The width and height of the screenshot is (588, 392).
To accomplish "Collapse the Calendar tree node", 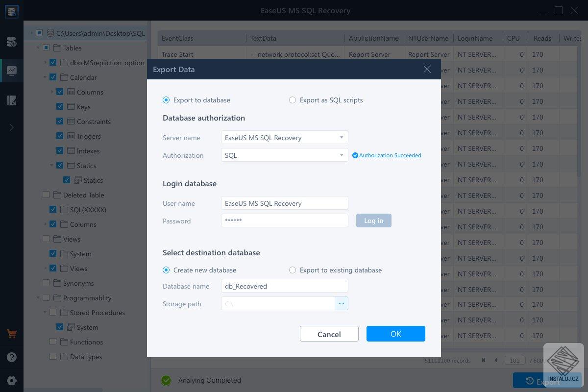I will (45, 77).
